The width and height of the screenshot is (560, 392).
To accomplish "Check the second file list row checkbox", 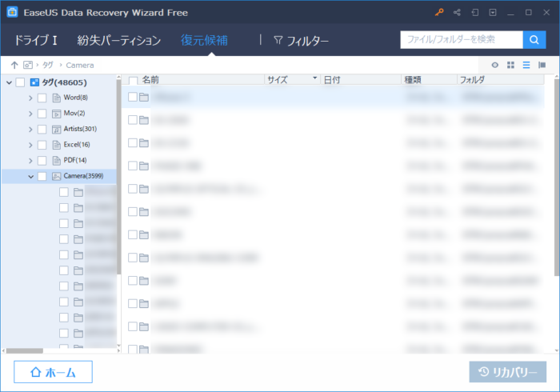I will coord(133,119).
